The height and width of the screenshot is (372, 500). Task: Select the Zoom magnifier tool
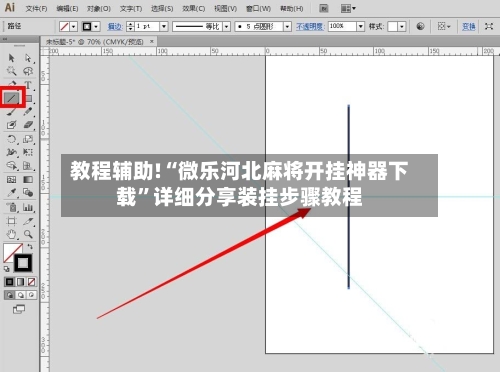coord(28,234)
